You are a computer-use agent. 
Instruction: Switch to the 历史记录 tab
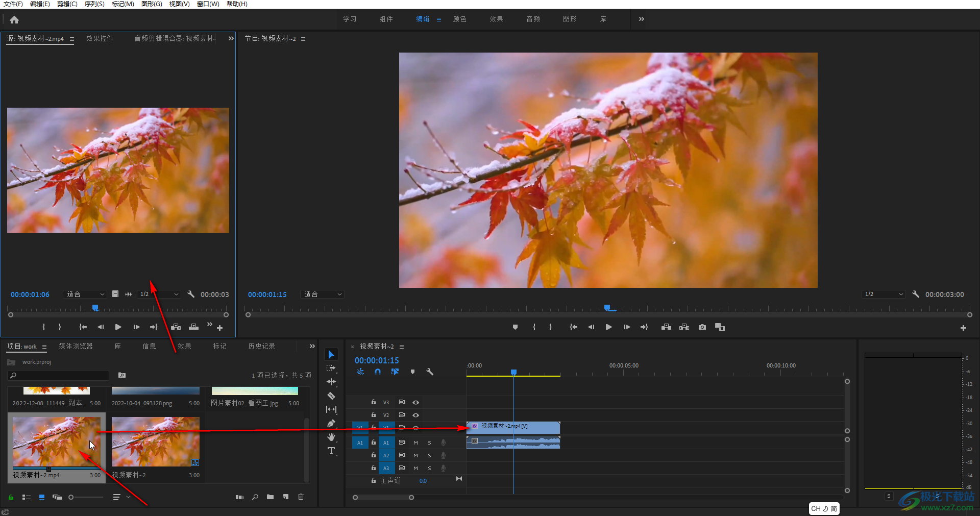point(261,347)
